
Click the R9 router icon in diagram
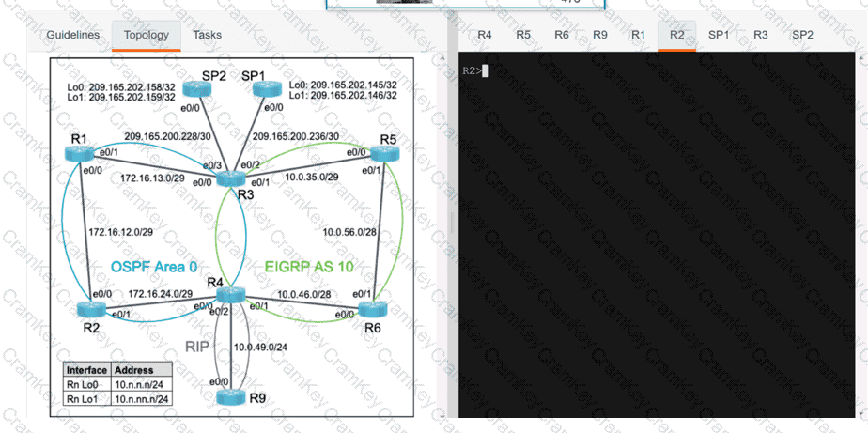coord(232,397)
